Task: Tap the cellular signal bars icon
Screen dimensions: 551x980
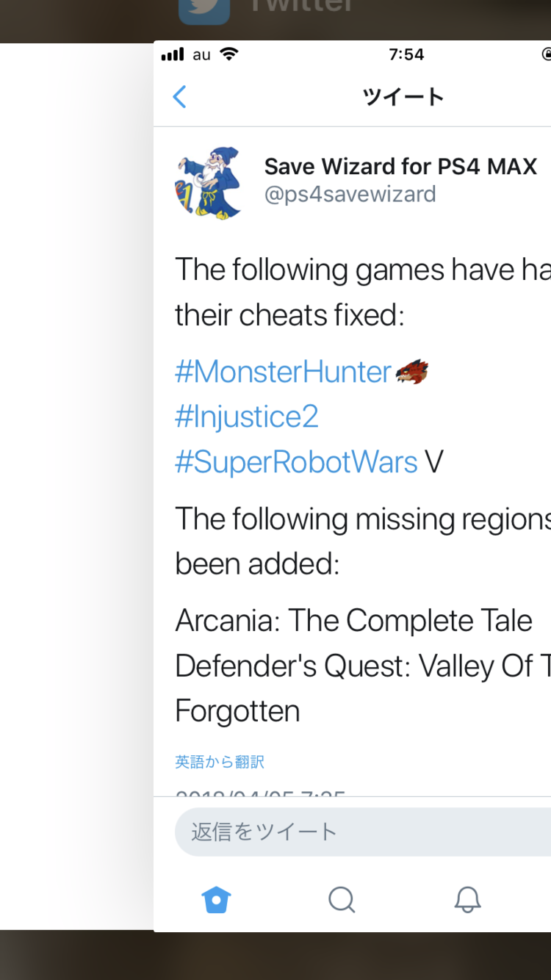Action: click(x=173, y=54)
